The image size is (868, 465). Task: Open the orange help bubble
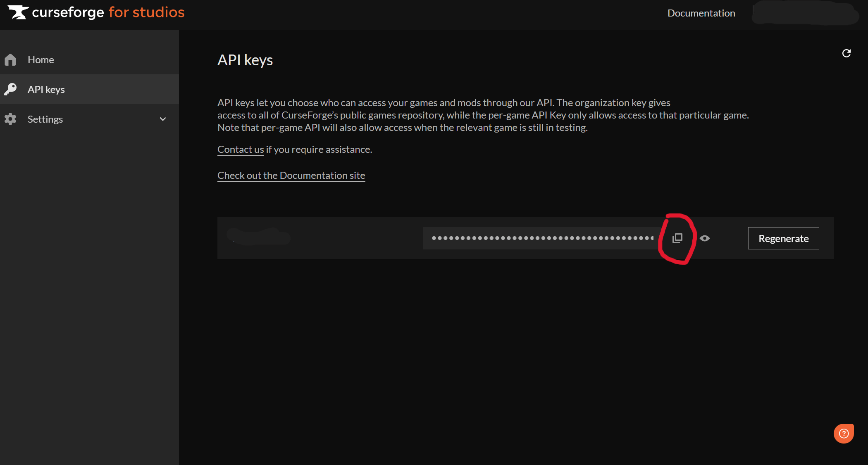click(x=844, y=433)
